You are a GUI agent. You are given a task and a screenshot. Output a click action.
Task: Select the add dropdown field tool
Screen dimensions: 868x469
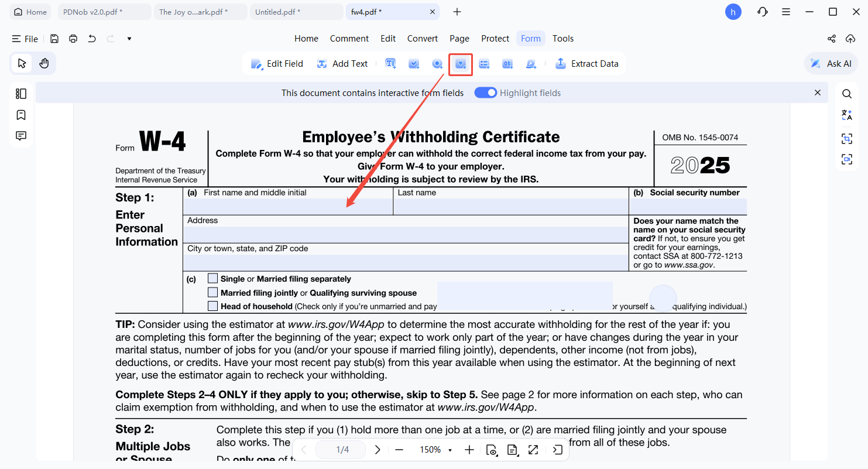pos(461,64)
